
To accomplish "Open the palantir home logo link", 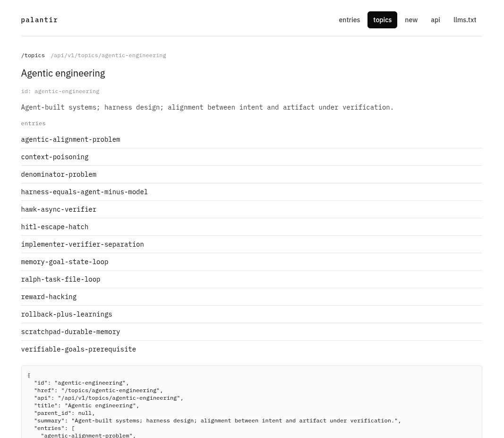I will coord(39,20).
